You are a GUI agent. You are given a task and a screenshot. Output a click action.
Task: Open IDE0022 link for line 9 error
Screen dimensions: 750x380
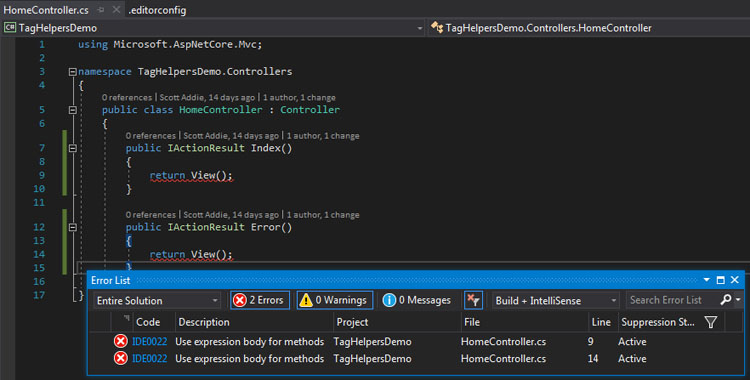(x=150, y=342)
